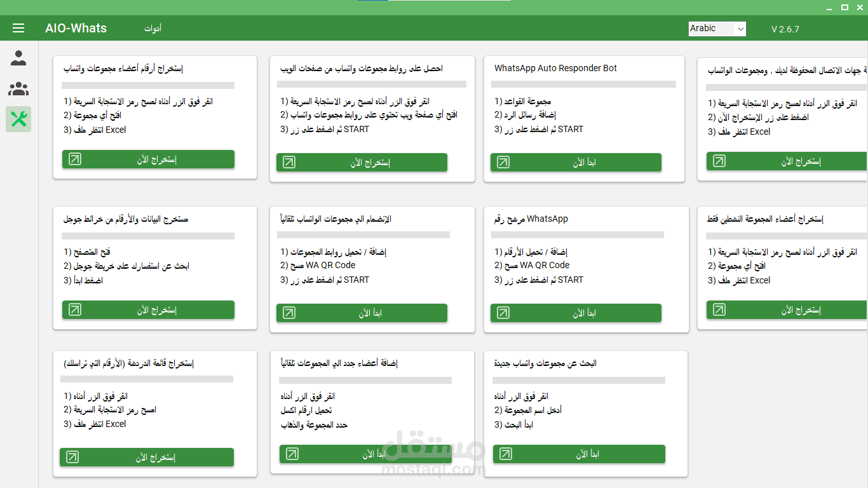This screenshot has width=868, height=488.
Task: Click the AIO-Whats app title
Action: [x=76, y=29]
